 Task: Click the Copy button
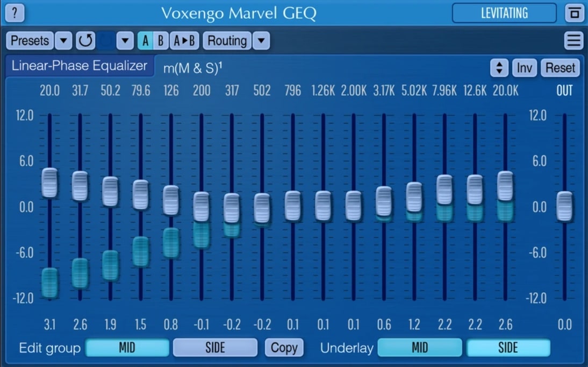(x=284, y=348)
